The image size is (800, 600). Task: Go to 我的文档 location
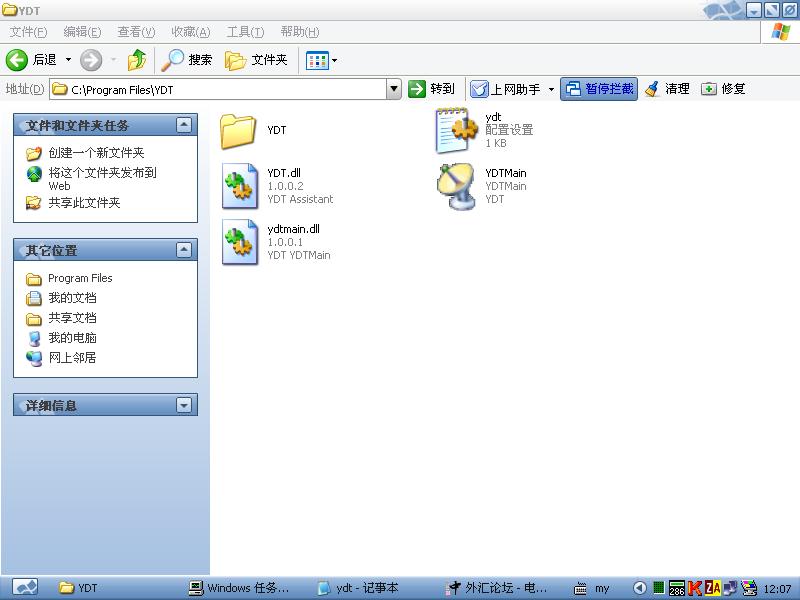[x=72, y=298]
